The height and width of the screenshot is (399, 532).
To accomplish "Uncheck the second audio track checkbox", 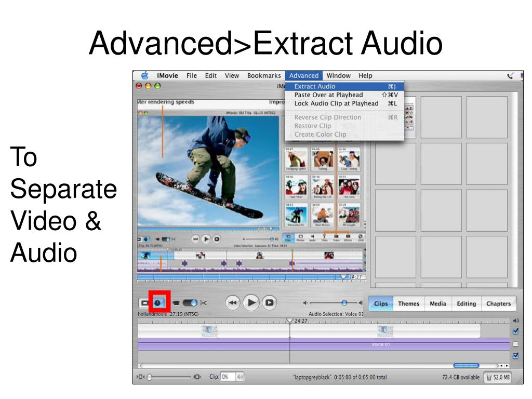I will pos(516,355).
